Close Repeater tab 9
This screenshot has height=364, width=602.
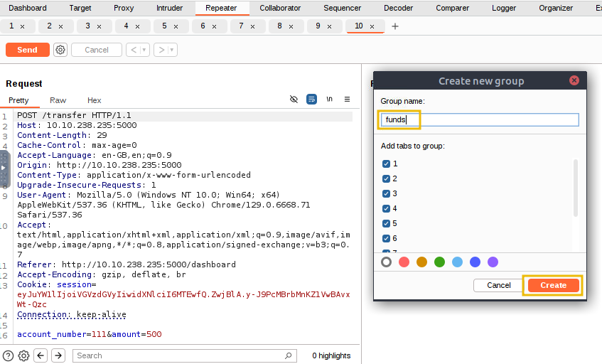tap(329, 26)
